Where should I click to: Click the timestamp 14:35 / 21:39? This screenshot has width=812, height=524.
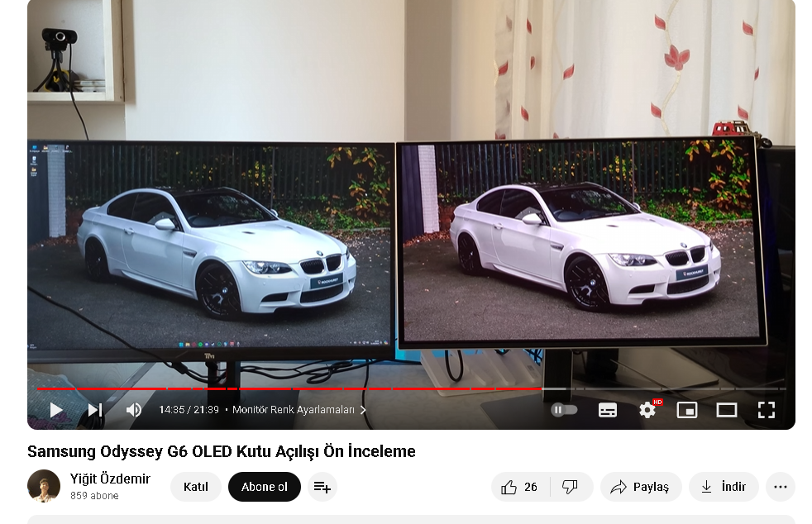tap(189, 410)
